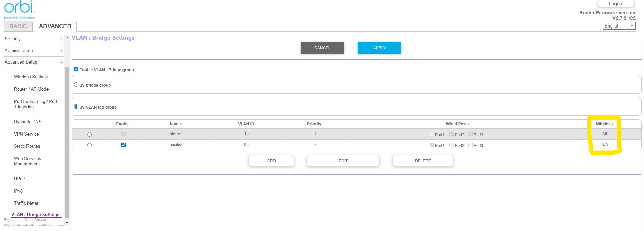
Task: Open the English language dropdown
Action: 619,26
